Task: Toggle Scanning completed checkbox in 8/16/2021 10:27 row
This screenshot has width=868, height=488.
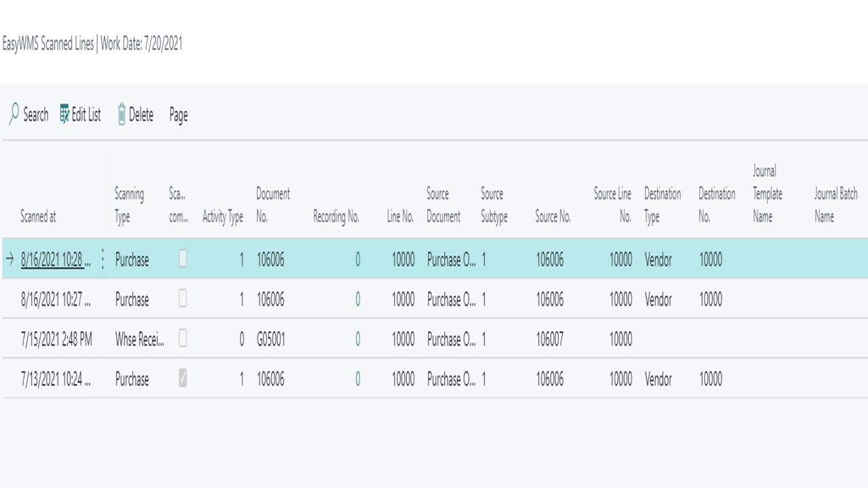Action: [x=182, y=299]
